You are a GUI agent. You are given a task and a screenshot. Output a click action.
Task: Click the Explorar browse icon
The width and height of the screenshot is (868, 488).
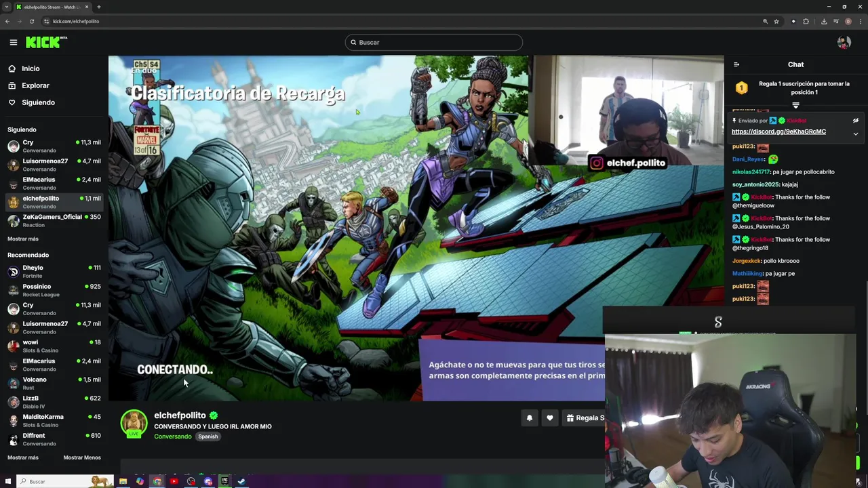click(12, 85)
